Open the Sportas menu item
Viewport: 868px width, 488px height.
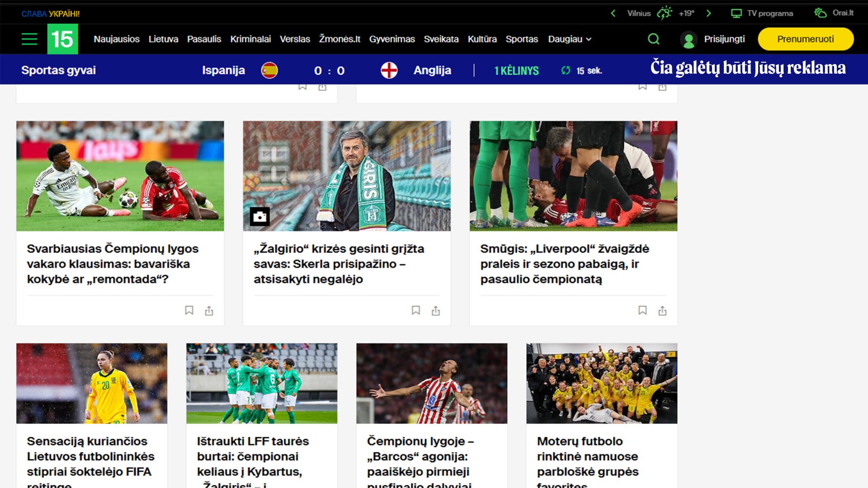click(522, 39)
